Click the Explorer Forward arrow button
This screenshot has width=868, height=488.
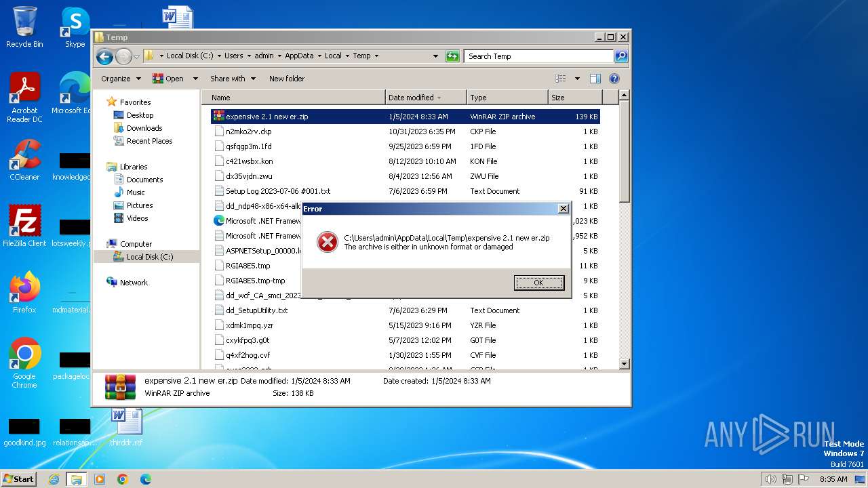click(x=123, y=56)
